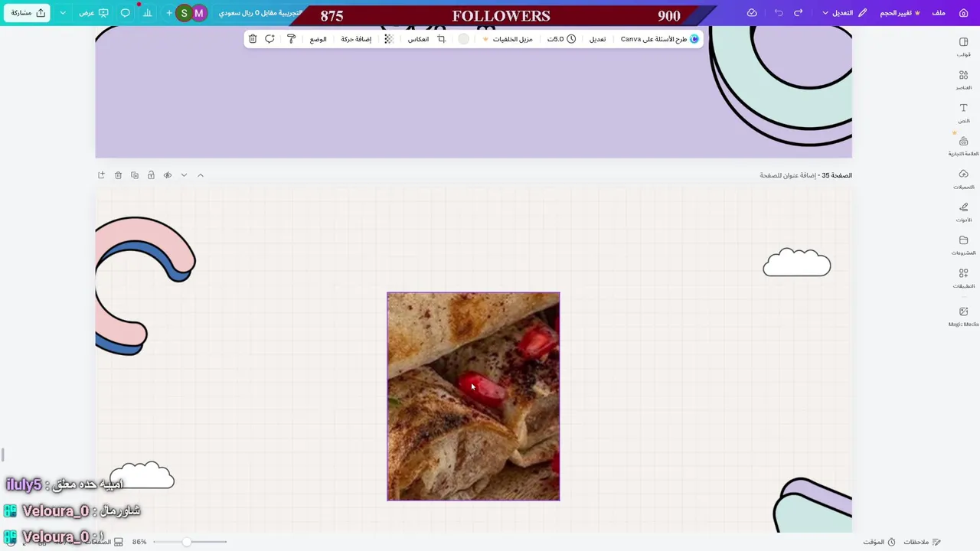Toggle page 35 visibility eye icon

pyautogui.click(x=168, y=175)
